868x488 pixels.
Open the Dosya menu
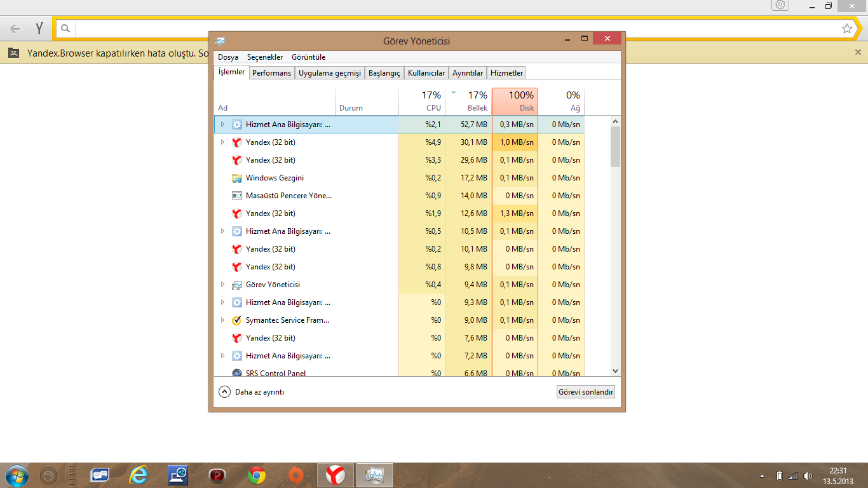tap(228, 57)
